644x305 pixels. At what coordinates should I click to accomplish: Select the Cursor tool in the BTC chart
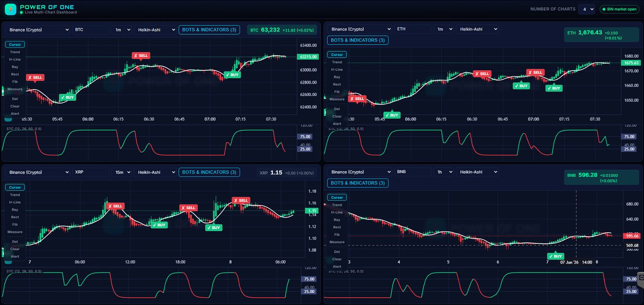click(x=15, y=45)
